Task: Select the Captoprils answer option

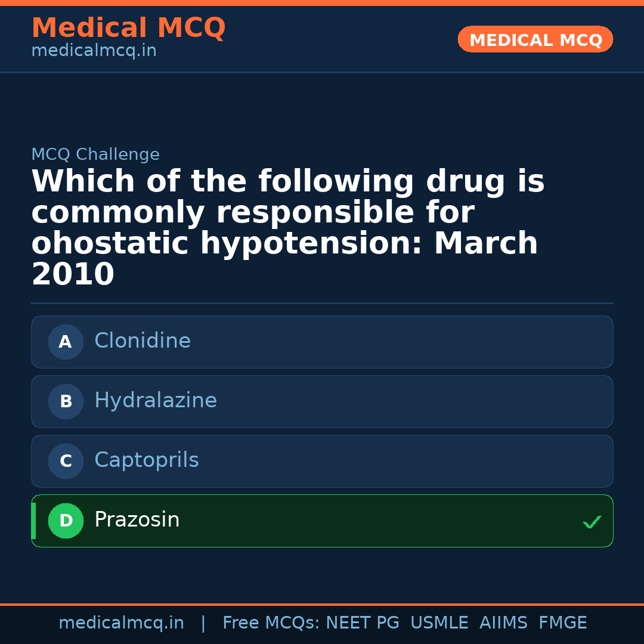Action: tap(322, 461)
